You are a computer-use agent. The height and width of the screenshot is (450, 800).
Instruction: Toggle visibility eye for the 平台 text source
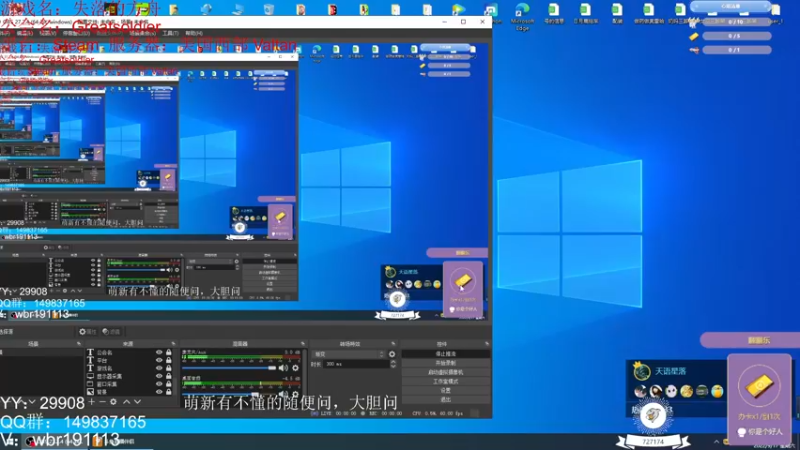coord(159,360)
